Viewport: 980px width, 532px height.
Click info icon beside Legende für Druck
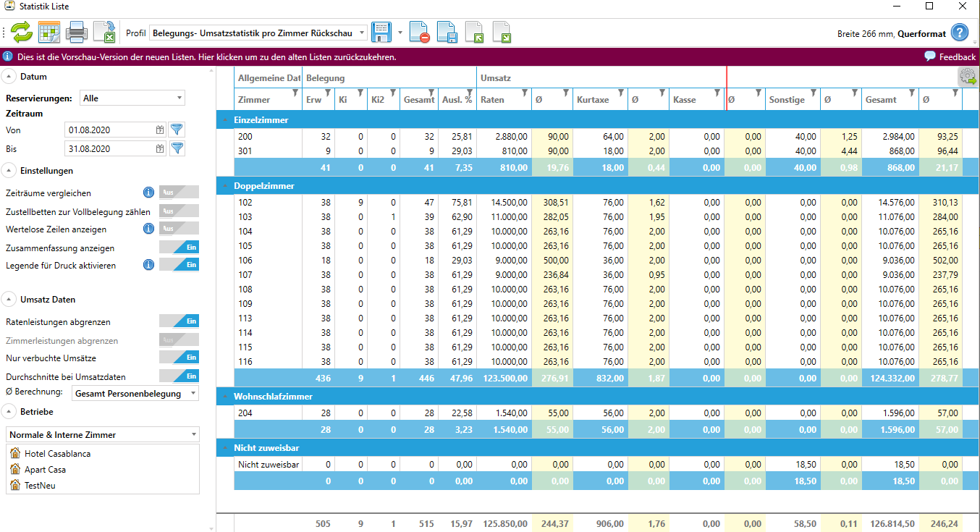(148, 265)
